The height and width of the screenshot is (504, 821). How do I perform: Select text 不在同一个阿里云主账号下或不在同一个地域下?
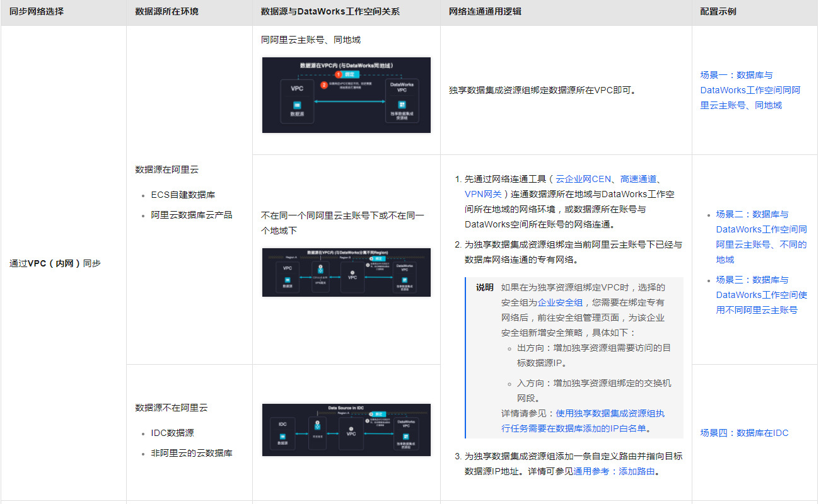(342, 223)
